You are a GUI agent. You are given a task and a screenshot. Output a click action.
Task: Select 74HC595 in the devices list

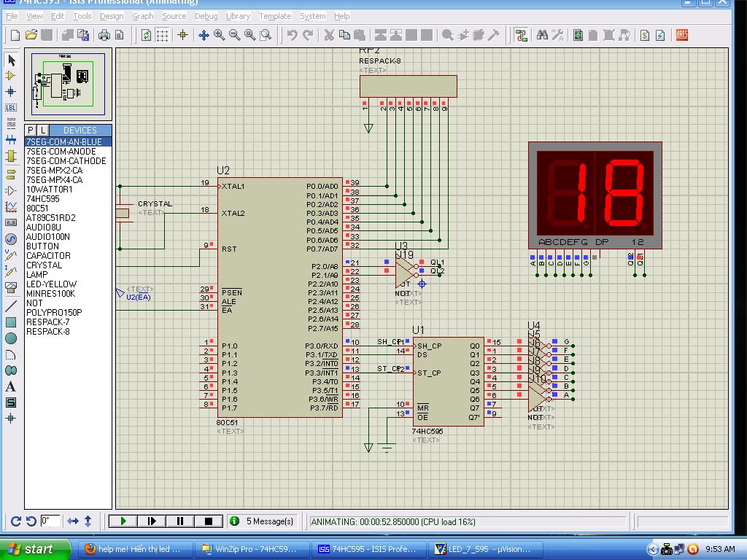coord(43,198)
